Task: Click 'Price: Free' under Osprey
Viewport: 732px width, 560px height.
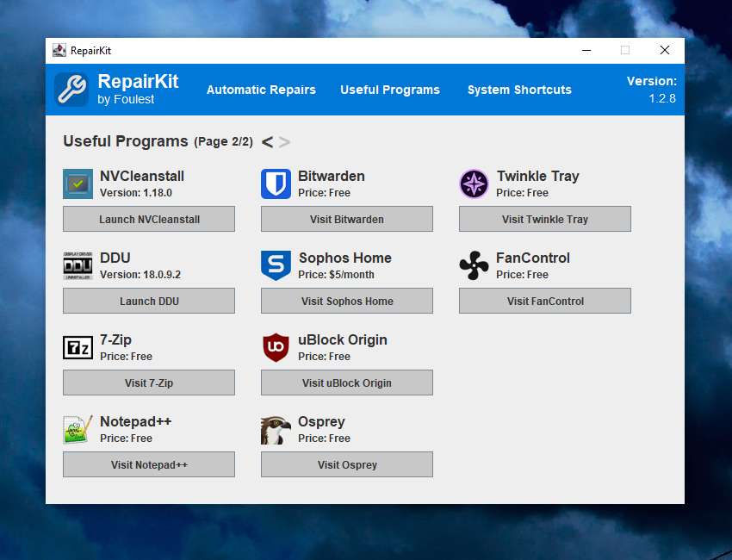Action: pyautogui.click(x=325, y=439)
